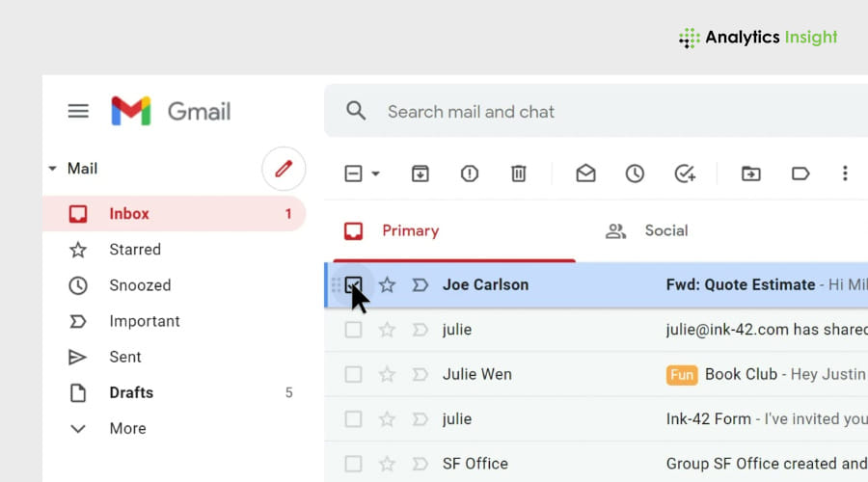
Task: Focus the Search mail and chat field
Action: pos(596,111)
